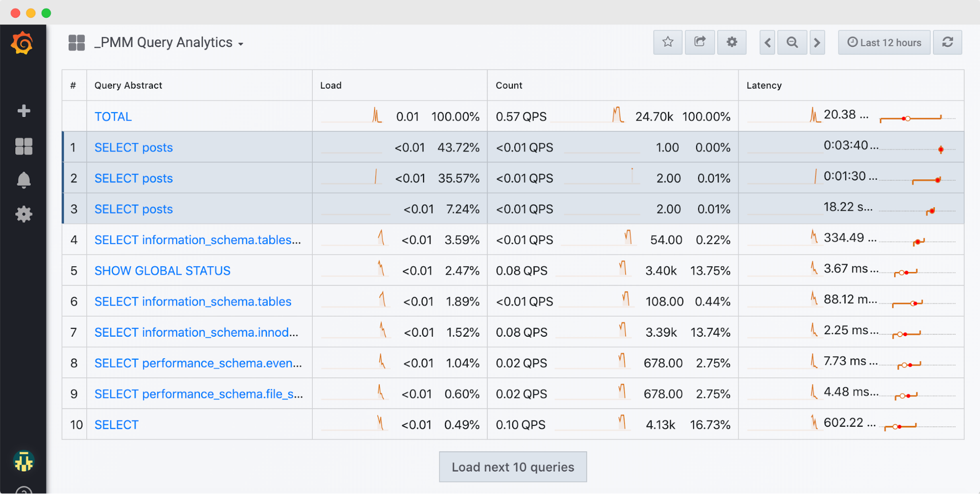Image resolution: width=980 pixels, height=494 pixels.
Task: Shift the time range backward
Action: tap(767, 42)
